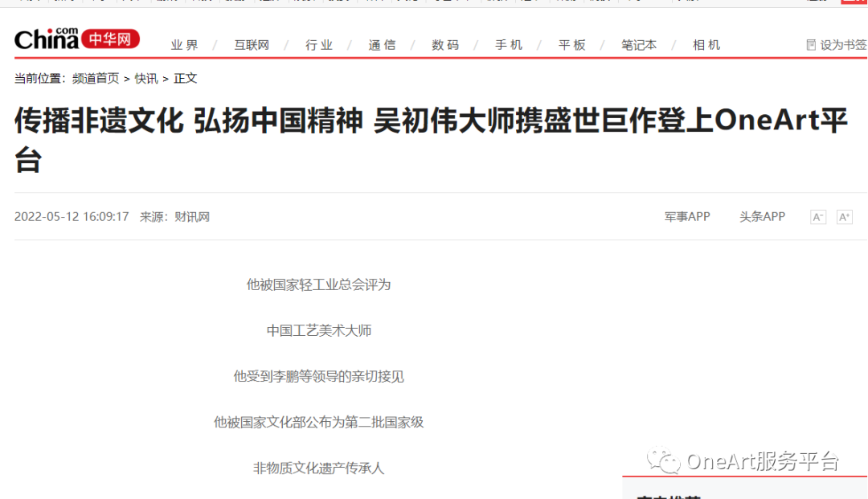Click the line 中国工艺美术大师
868x499 pixels.
pyautogui.click(x=319, y=331)
